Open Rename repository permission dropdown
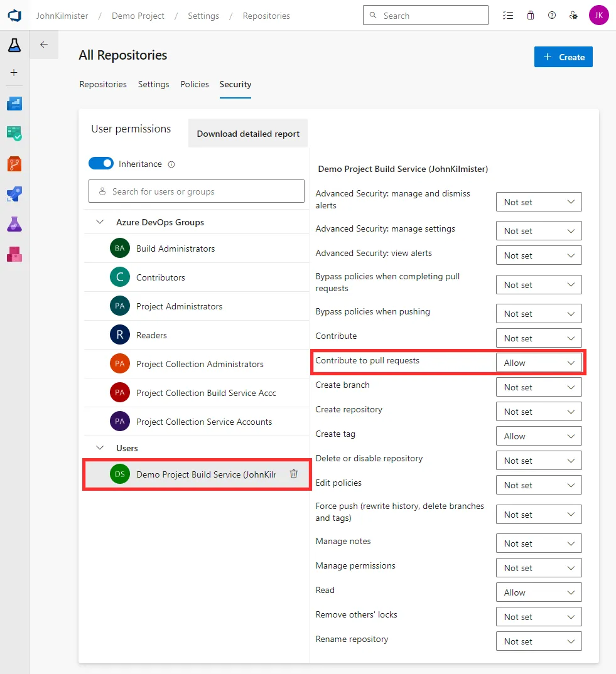Screen dimensions: 616x674 [x=539, y=641]
